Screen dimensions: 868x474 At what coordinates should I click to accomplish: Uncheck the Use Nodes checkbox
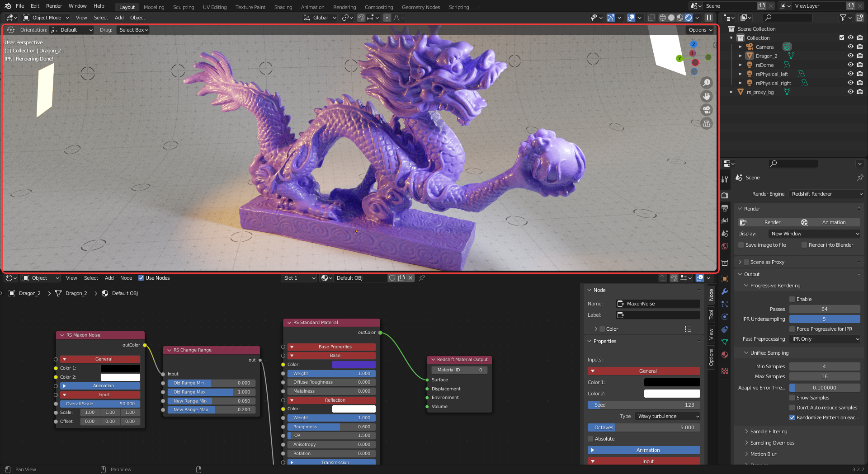141,278
